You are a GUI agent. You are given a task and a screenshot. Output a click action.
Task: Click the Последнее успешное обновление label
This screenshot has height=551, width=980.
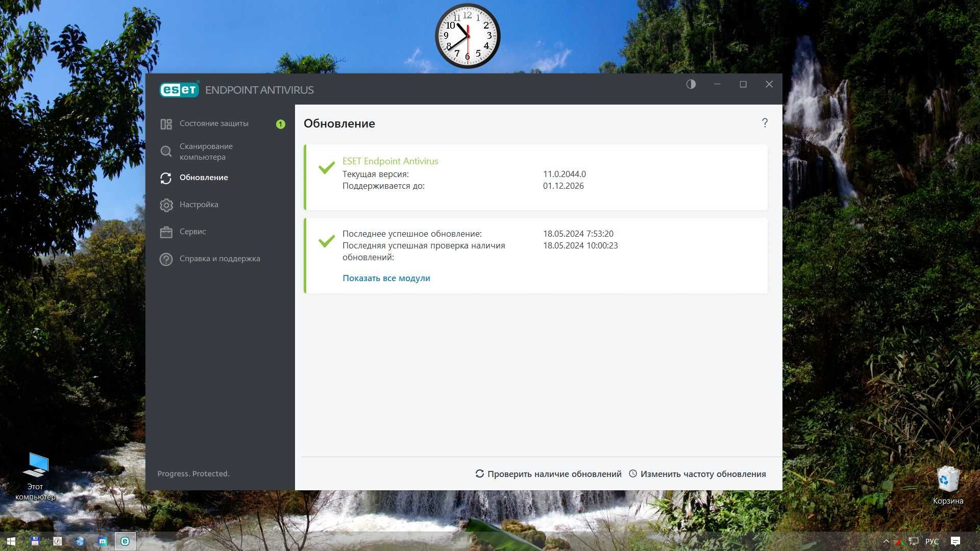(412, 234)
